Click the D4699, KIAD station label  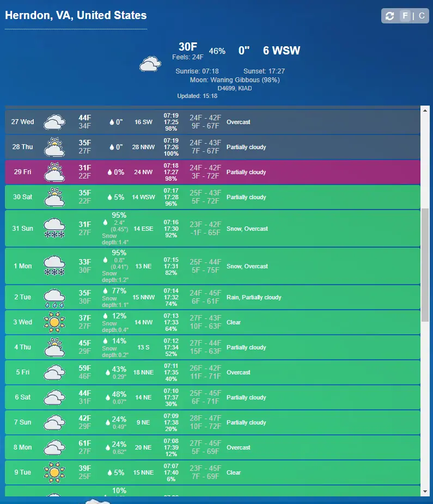[234, 88]
